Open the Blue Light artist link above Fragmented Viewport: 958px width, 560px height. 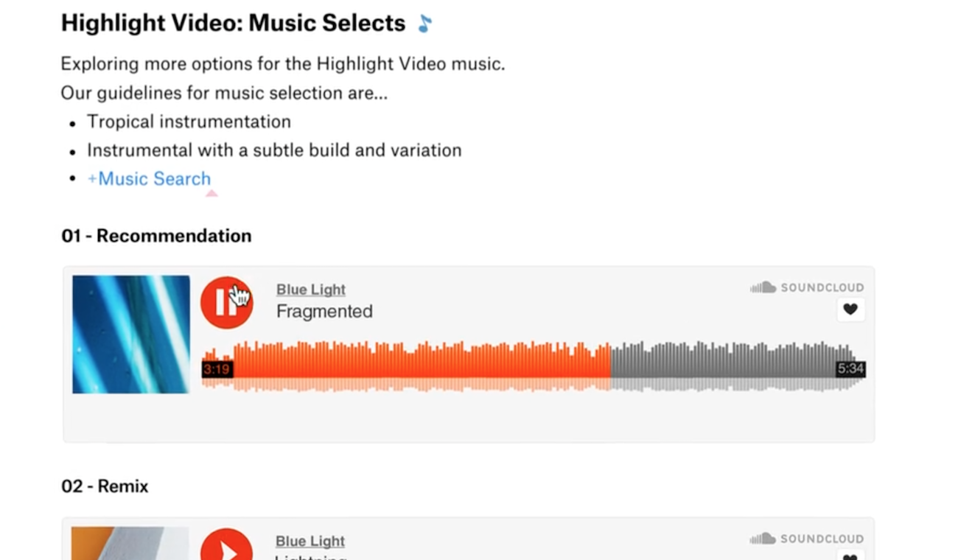click(310, 290)
